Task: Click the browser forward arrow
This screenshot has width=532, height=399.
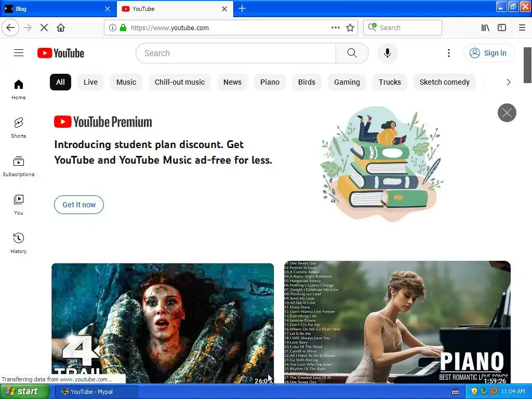Action: [28, 28]
